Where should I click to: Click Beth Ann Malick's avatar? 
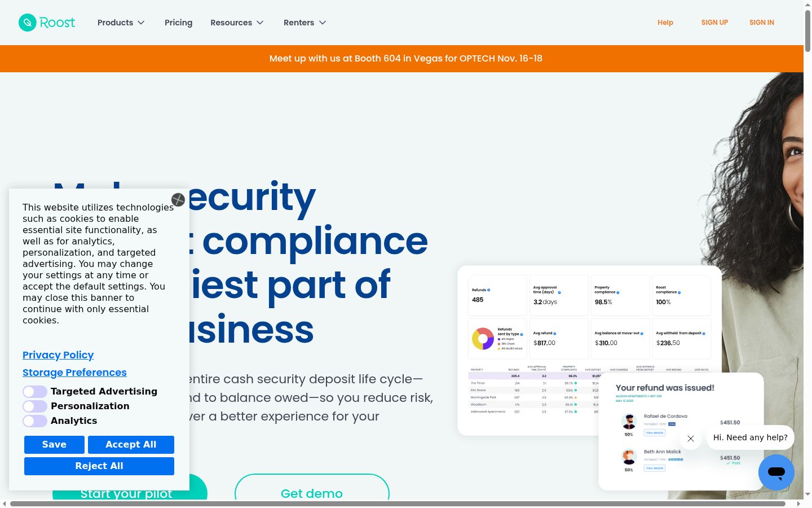(x=629, y=456)
